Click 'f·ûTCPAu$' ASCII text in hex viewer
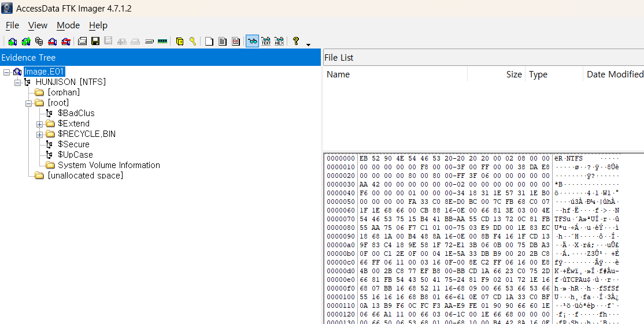The image size is (644, 324). click(572, 280)
